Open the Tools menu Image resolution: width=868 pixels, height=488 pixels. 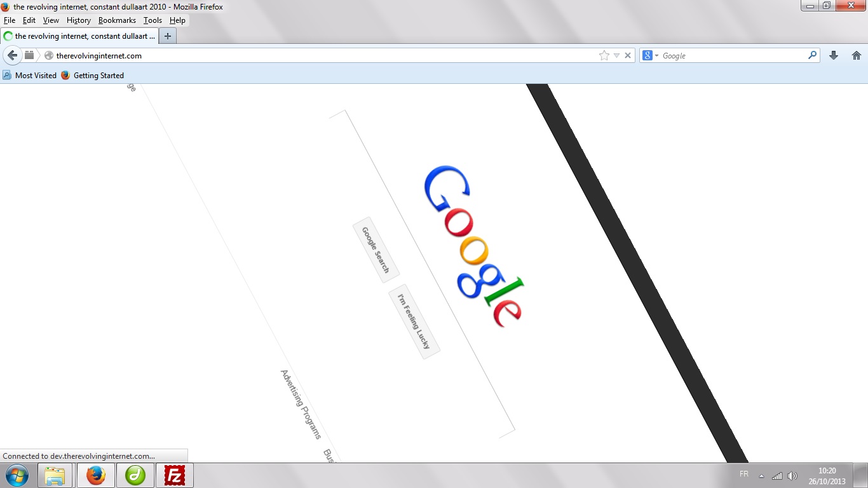153,20
